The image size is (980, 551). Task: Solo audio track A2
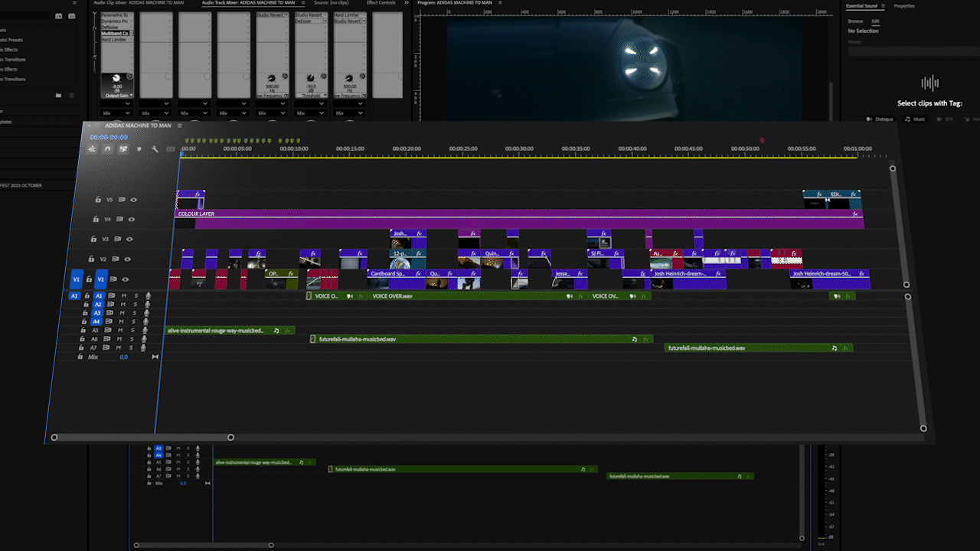pos(136,304)
